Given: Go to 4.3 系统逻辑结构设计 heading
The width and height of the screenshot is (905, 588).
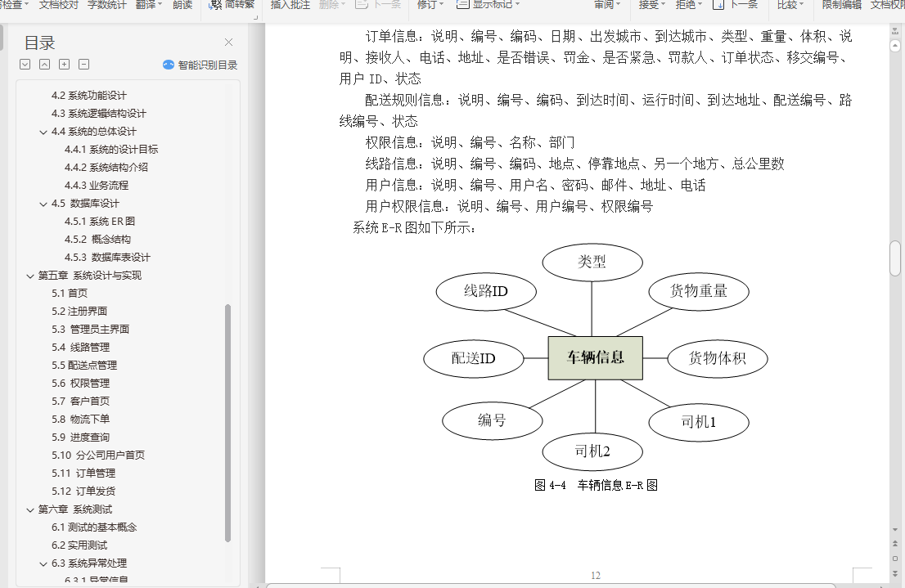Looking at the screenshot, I should (99, 114).
